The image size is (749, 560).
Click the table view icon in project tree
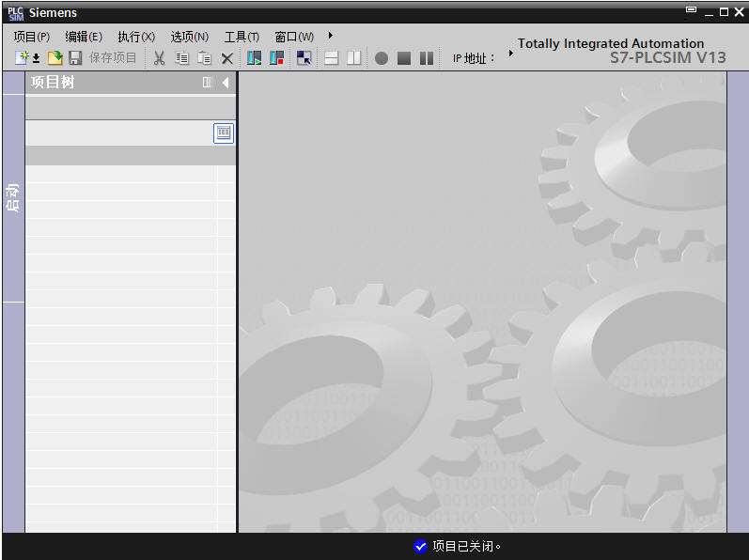224,132
